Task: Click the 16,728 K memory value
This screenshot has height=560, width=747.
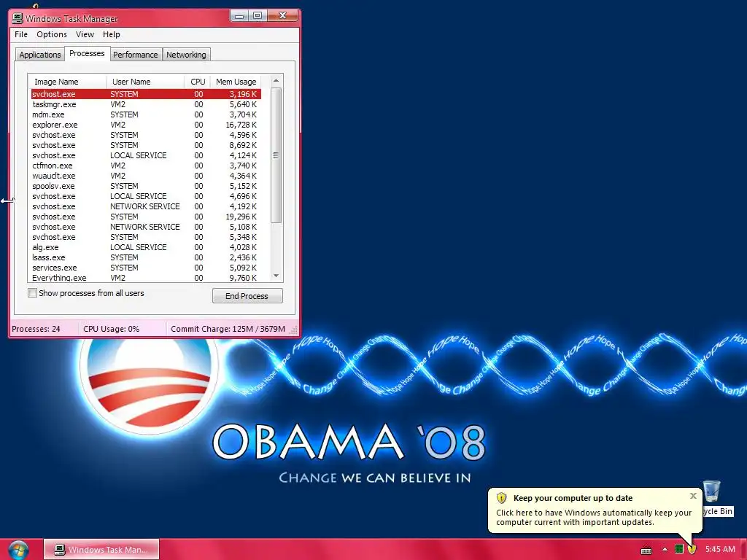Action: 241,125
